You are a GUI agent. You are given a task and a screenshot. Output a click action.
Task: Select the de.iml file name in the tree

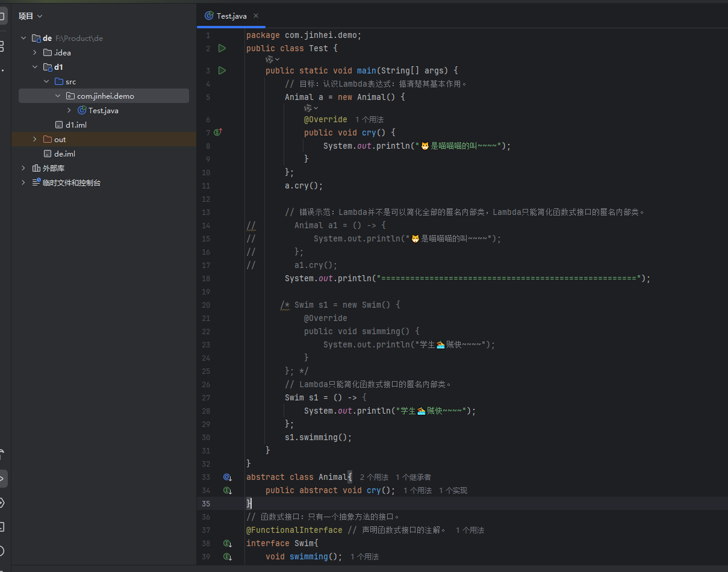[x=64, y=154]
